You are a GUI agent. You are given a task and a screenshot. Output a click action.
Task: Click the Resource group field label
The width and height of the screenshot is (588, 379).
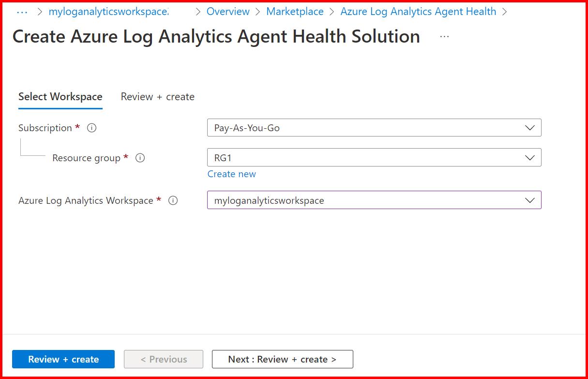point(86,158)
